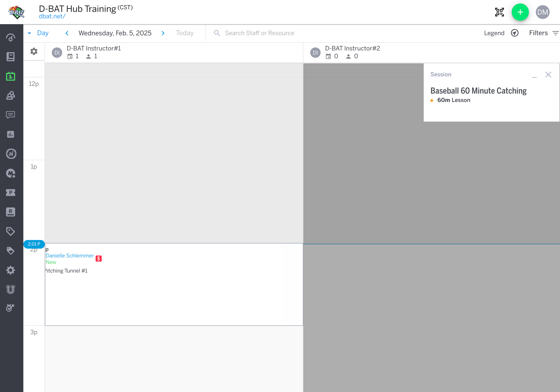
Task: Click the Legend label
Action: pos(494,33)
